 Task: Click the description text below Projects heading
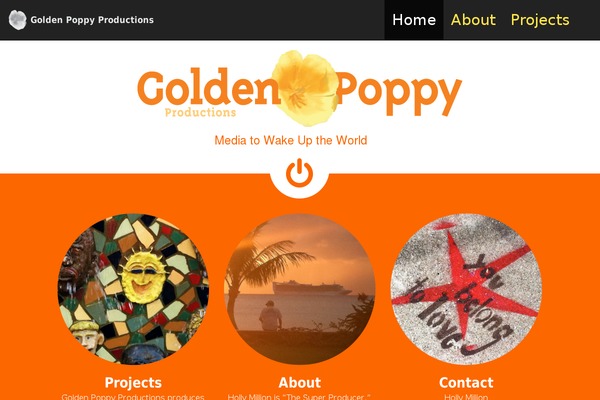(x=133, y=397)
